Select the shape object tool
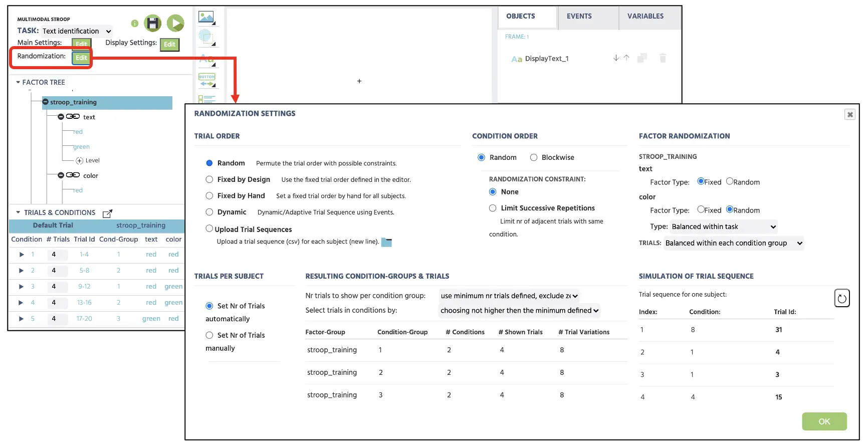 [206, 37]
